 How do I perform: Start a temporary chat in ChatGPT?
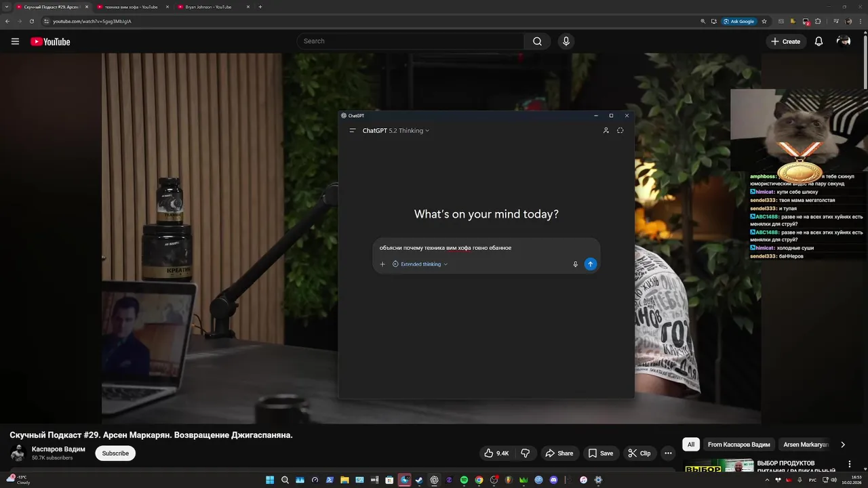620,130
